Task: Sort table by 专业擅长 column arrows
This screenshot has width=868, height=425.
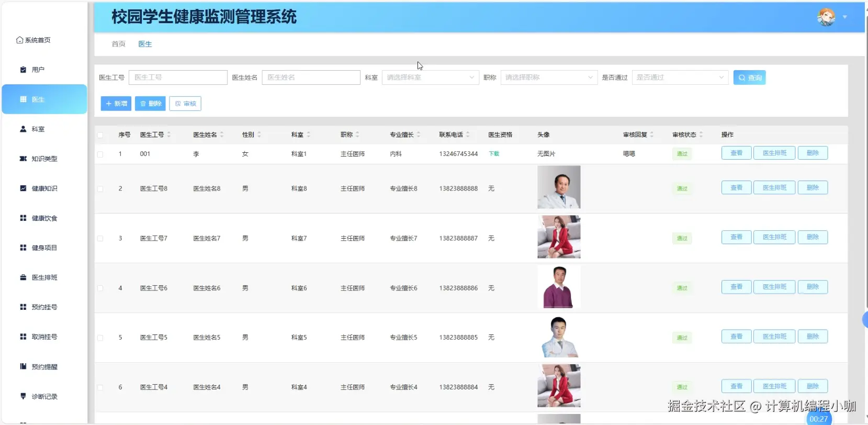Action: 419,135
